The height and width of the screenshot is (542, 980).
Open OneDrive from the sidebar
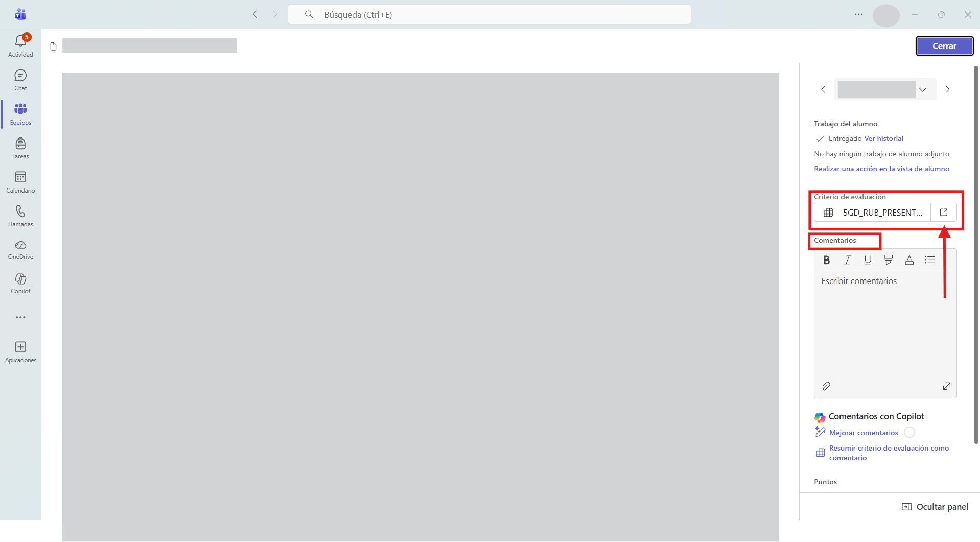coord(20,250)
